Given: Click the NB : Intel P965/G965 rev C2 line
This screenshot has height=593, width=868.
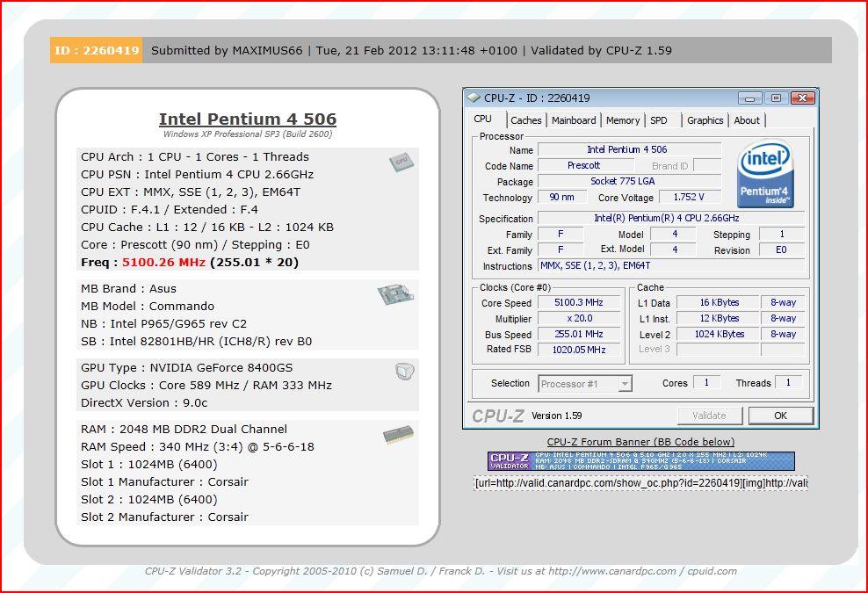Looking at the screenshot, I should coord(164,324).
